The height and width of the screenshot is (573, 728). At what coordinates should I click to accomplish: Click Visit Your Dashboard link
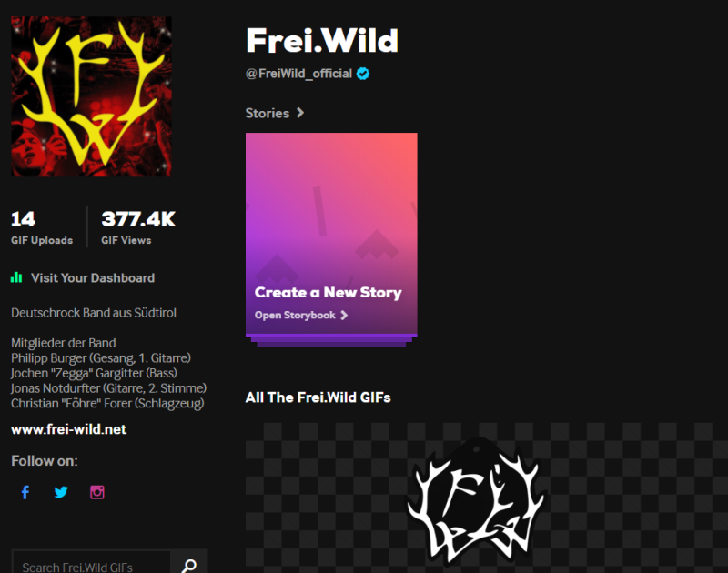coord(93,278)
